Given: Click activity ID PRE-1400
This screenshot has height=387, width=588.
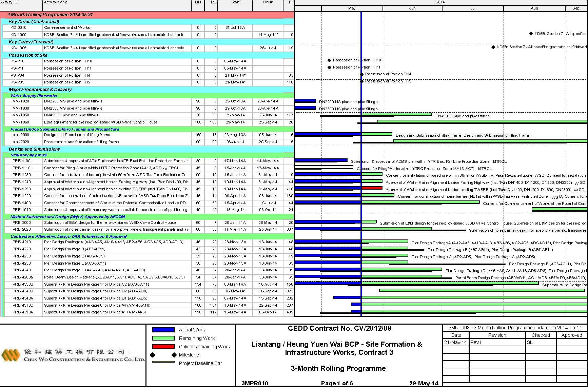Looking at the screenshot, I should pyautogui.click(x=21, y=203).
